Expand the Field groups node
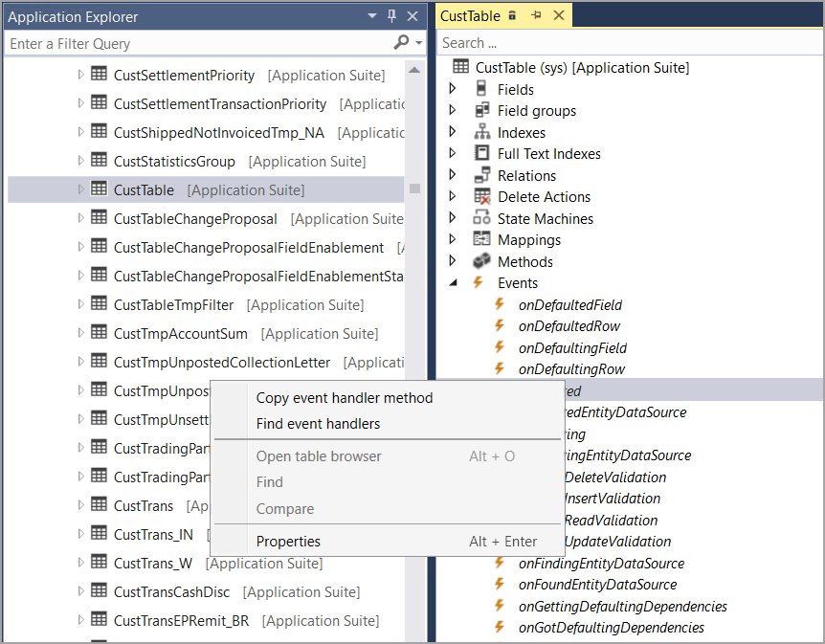The image size is (825, 644). [x=453, y=110]
